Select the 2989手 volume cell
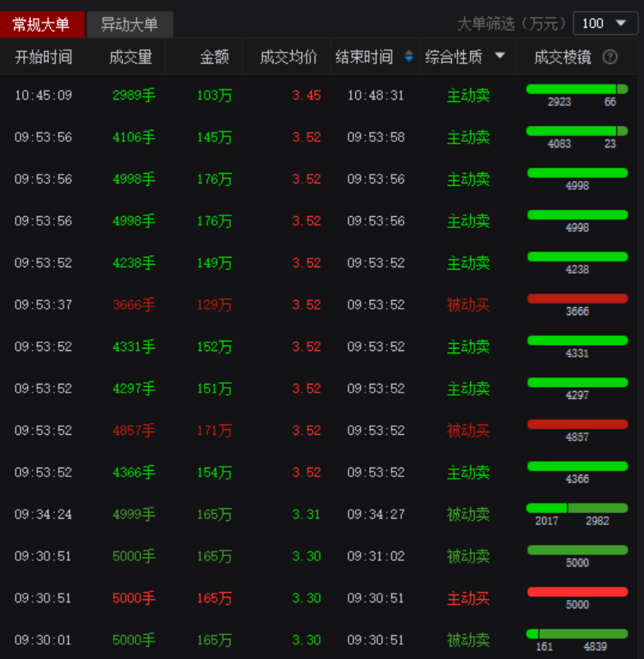 (x=134, y=96)
